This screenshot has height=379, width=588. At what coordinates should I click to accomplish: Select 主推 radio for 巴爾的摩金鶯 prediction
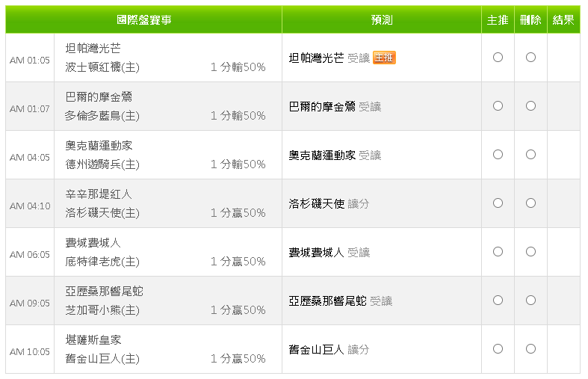498,106
